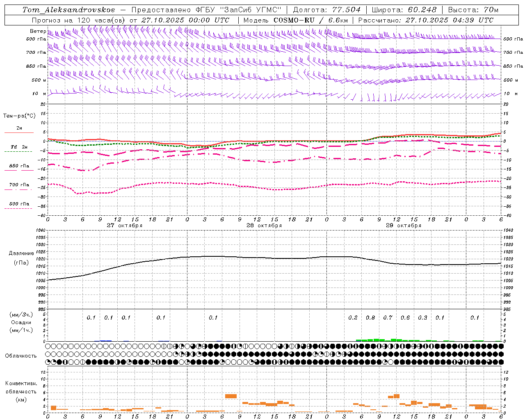Click the 29 октября date label
Screen dimensions: 525x420
(x=404, y=226)
